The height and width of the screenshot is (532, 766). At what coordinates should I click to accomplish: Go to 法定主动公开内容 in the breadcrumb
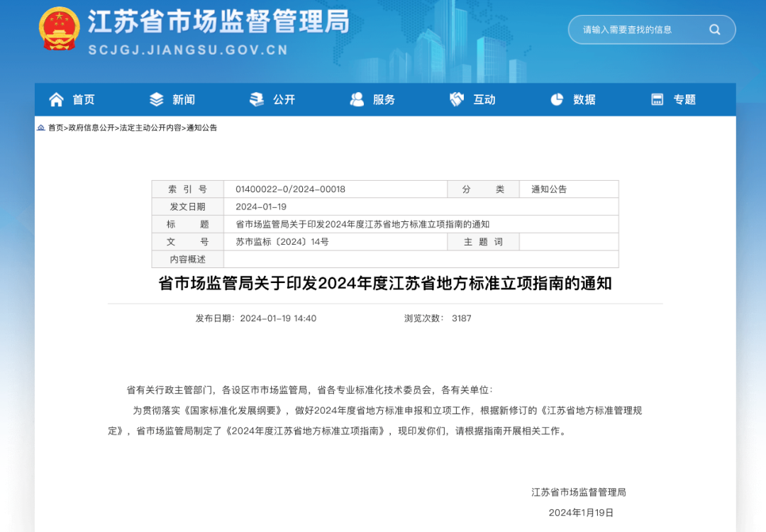150,128
